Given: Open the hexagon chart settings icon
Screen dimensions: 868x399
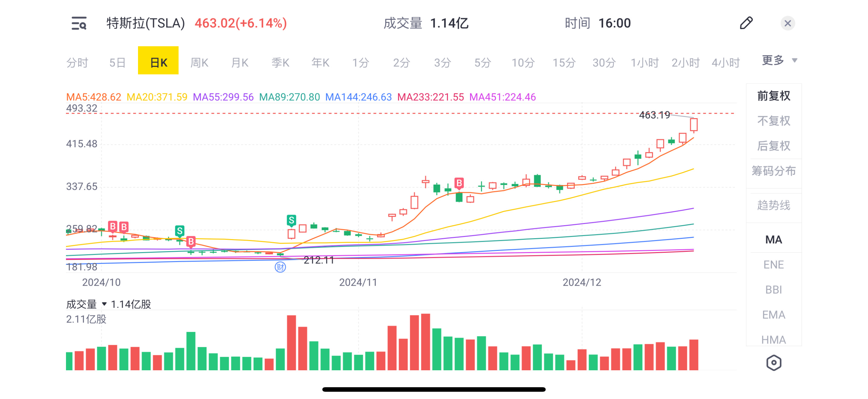Looking at the screenshot, I should pyautogui.click(x=774, y=363).
